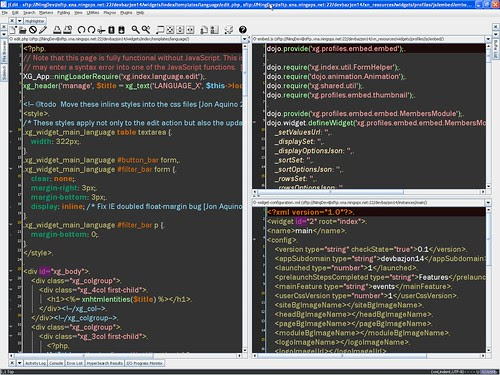
Task: Click the Save pencil icon
Action: 43,30
